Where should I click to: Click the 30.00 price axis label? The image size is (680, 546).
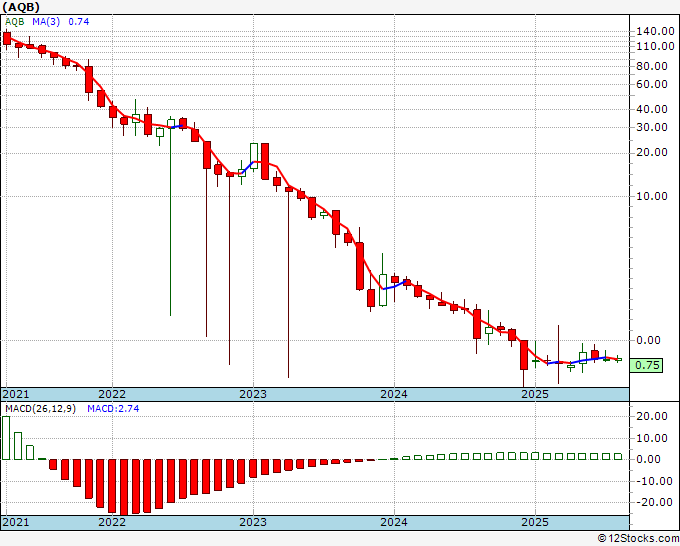651,127
